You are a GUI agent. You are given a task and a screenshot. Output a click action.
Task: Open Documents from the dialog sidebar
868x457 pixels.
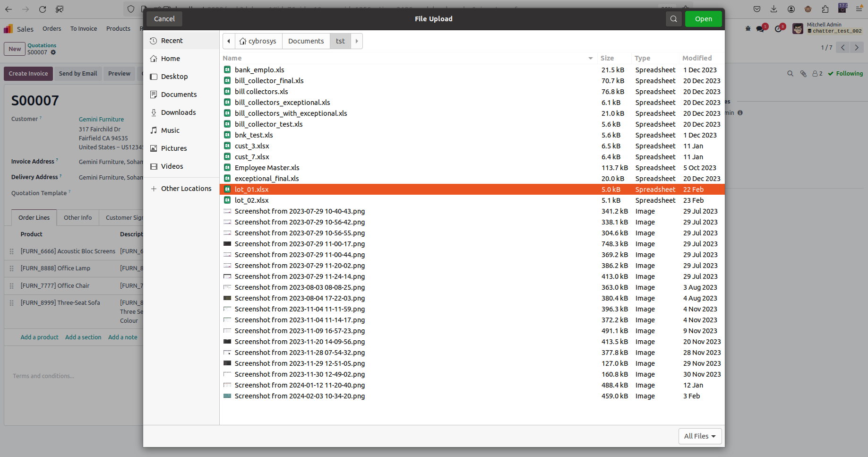coord(181,95)
